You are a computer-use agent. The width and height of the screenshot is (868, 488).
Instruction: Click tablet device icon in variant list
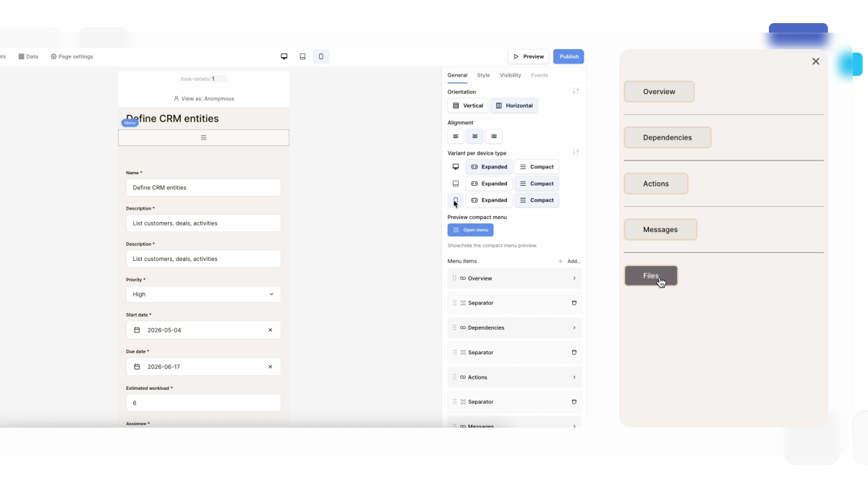(455, 184)
